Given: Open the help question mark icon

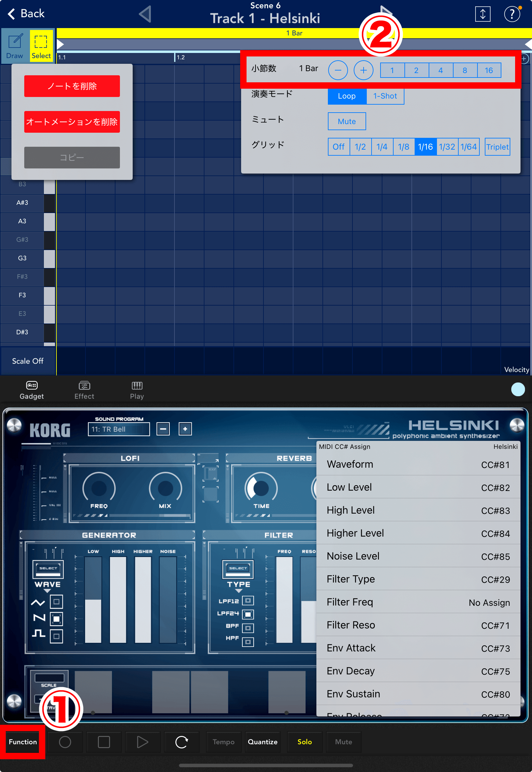Looking at the screenshot, I should pos(512,14).
